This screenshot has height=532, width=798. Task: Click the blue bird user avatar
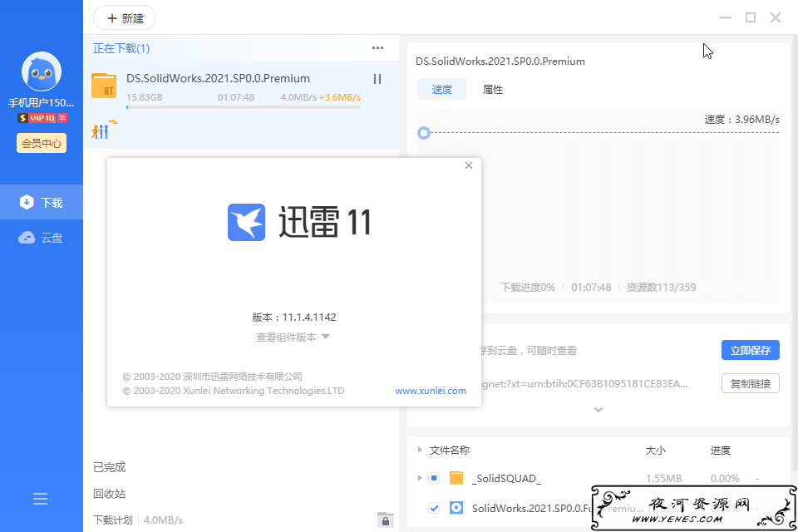[42, 71]
